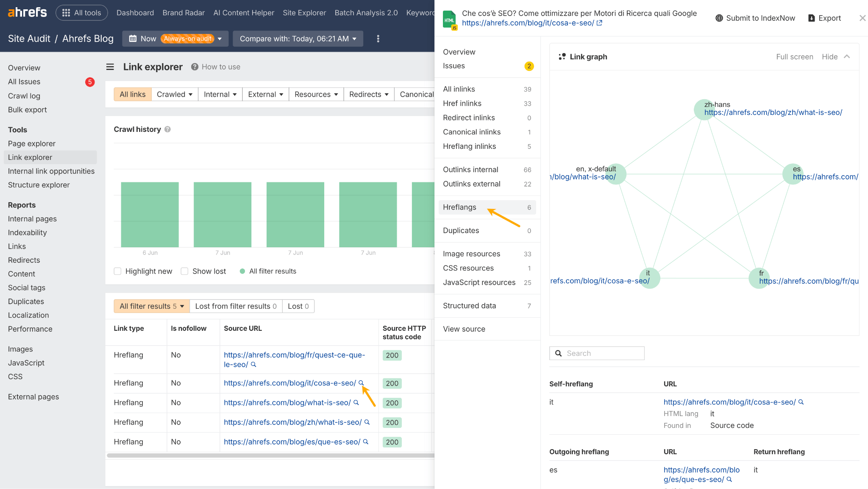
Task: Open Site Explorer from the top menu
Action: point(304,12)
